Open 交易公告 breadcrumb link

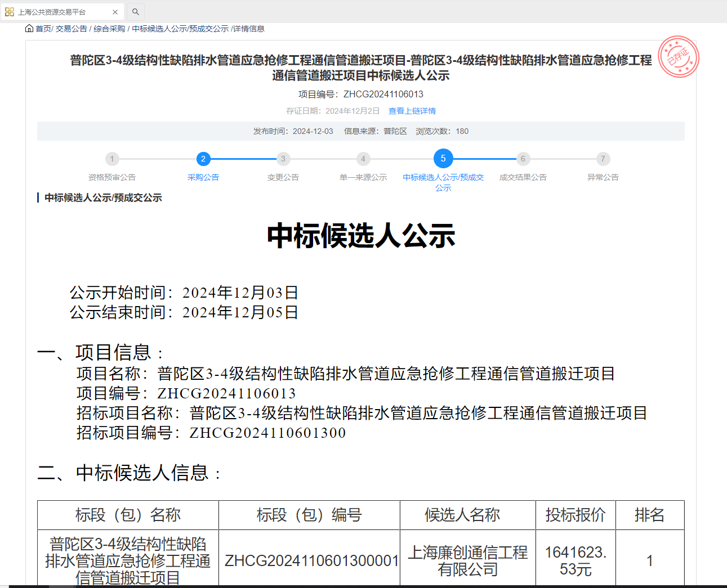72,29
